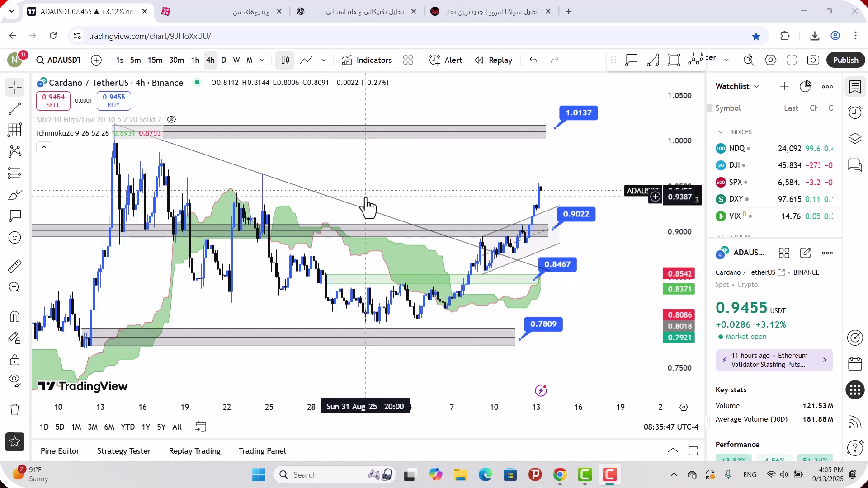Maximize the bottom panel
Screen dimensions: 868x488
693,450
